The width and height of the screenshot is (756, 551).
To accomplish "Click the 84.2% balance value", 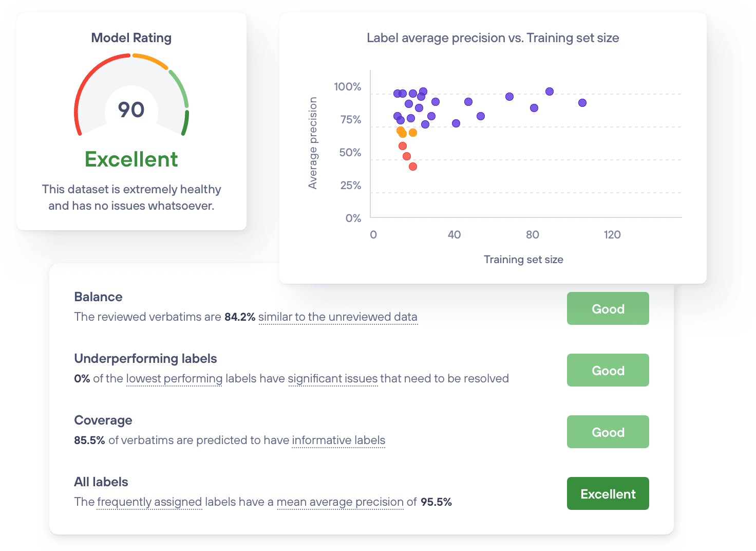I will (x=240, y=317).
